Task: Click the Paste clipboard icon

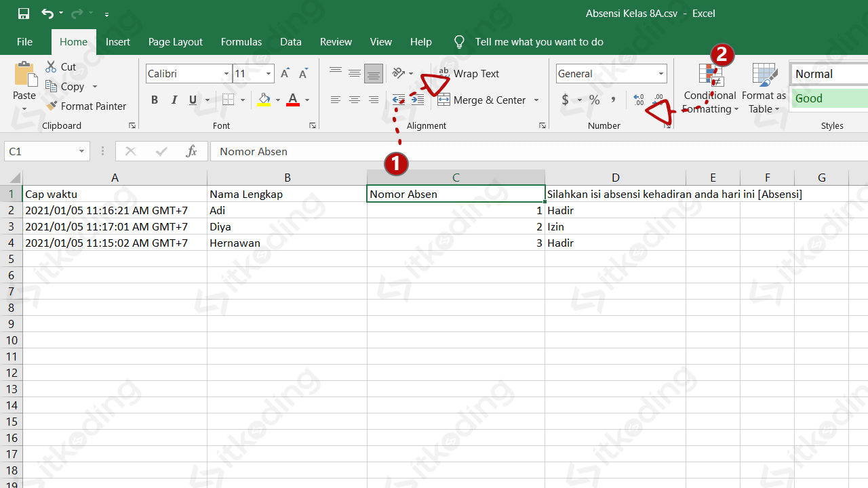Action: (x=25, y=75)
